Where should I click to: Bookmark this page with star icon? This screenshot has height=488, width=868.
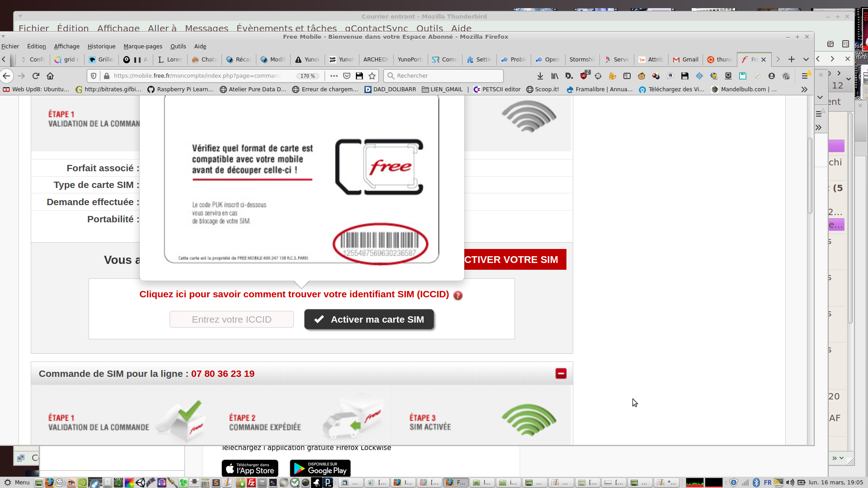372,76
